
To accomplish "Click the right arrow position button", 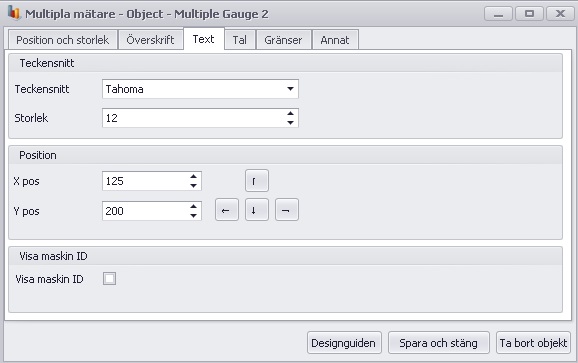I will tap(286, 210).
